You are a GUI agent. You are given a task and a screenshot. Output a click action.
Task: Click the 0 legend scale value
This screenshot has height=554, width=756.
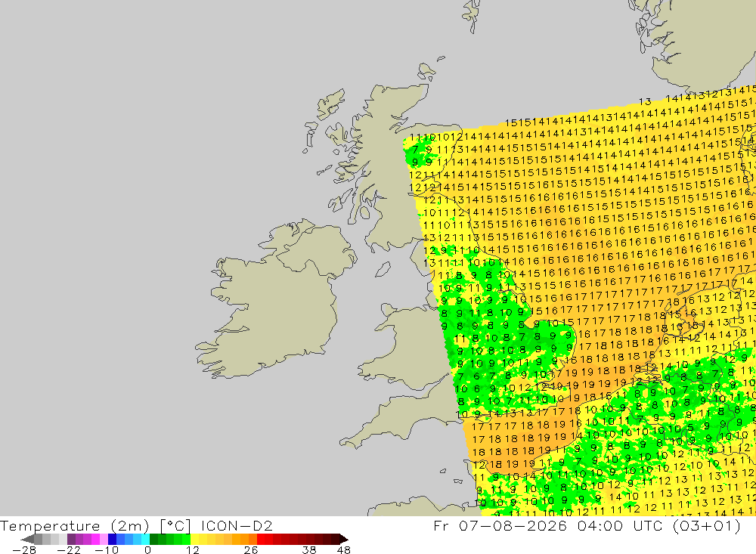coord(147,549)
